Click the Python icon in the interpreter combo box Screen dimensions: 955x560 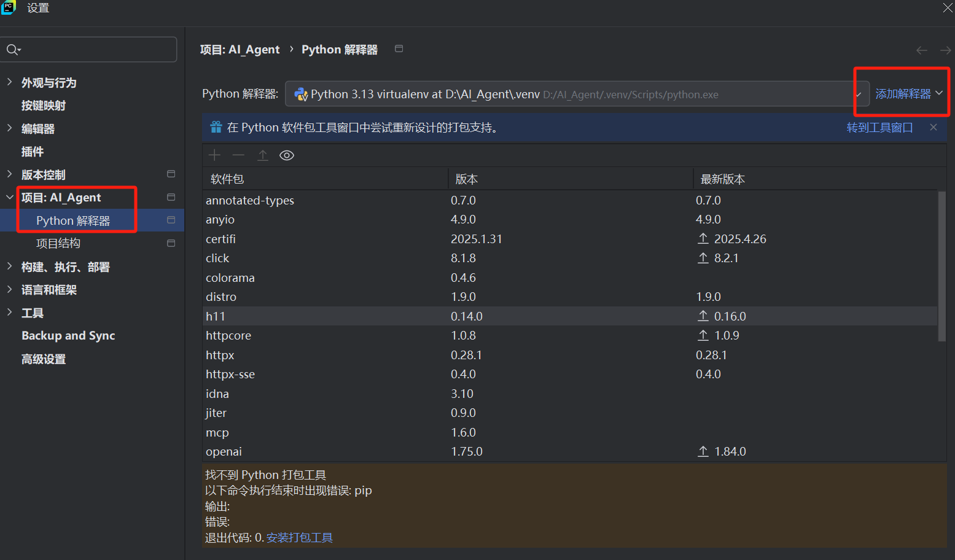(301, 94)
